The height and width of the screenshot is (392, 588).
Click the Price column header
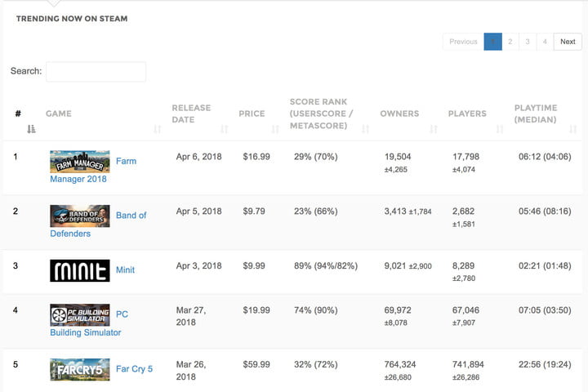pos(252,114)
